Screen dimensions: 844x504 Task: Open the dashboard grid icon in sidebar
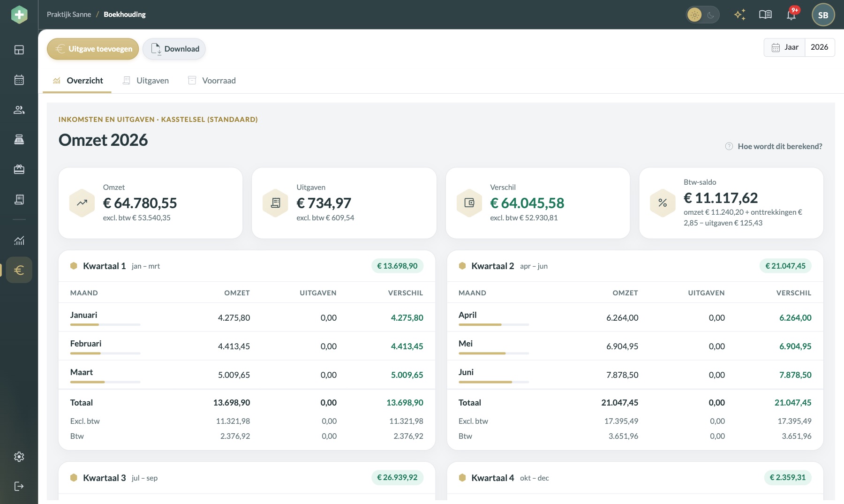(19, 50)
